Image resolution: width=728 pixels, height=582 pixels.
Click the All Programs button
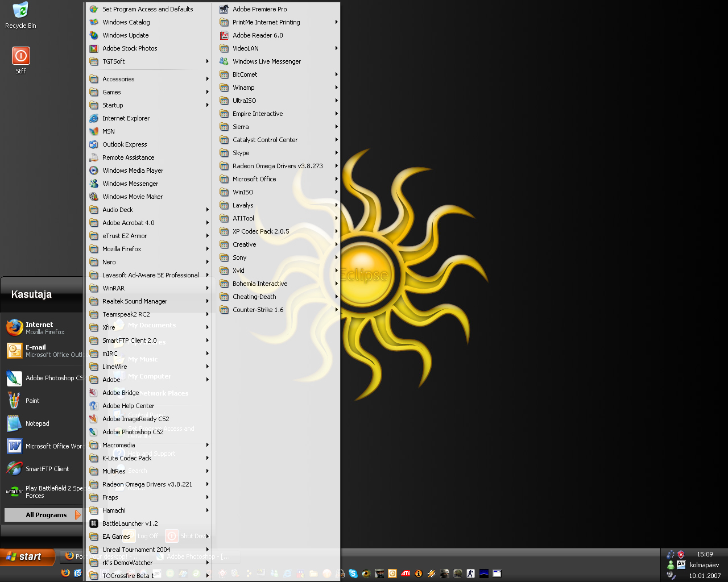click(x=44, y=515)
